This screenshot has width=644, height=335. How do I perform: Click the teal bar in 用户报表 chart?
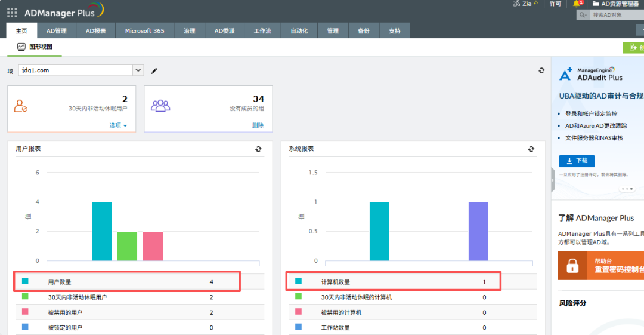(x=102, y=231)
